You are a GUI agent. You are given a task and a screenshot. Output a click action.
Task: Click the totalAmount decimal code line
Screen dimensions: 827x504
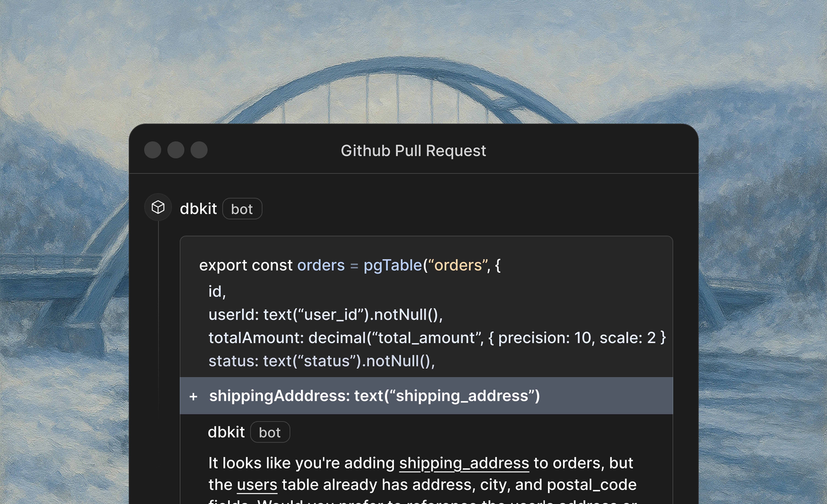point(436,338)
